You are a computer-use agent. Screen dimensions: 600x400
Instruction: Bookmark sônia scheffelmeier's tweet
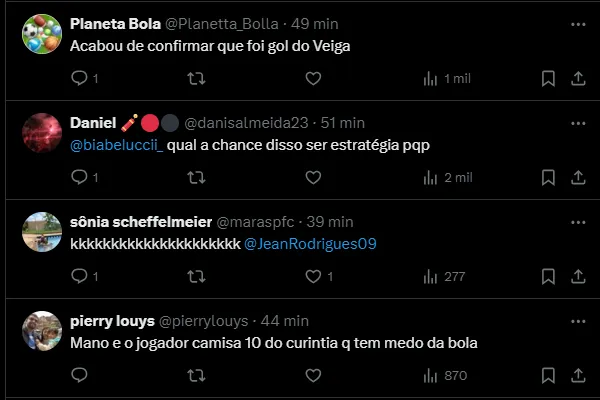tap(548, 276)
